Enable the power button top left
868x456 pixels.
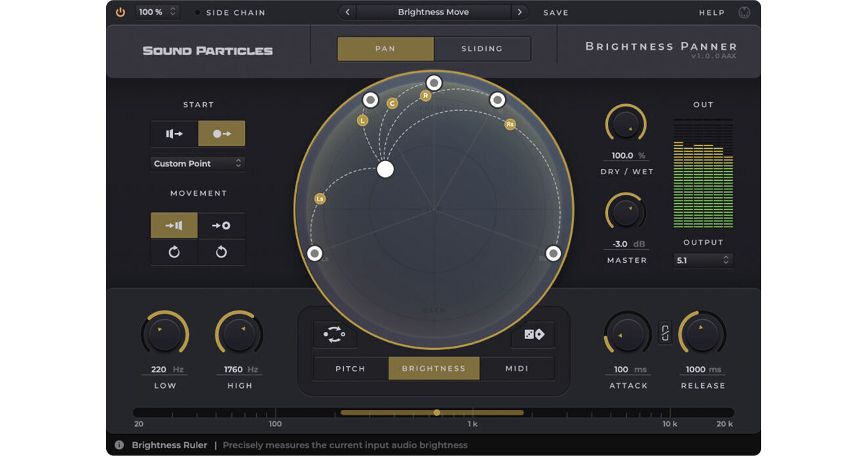click(119, 12)
